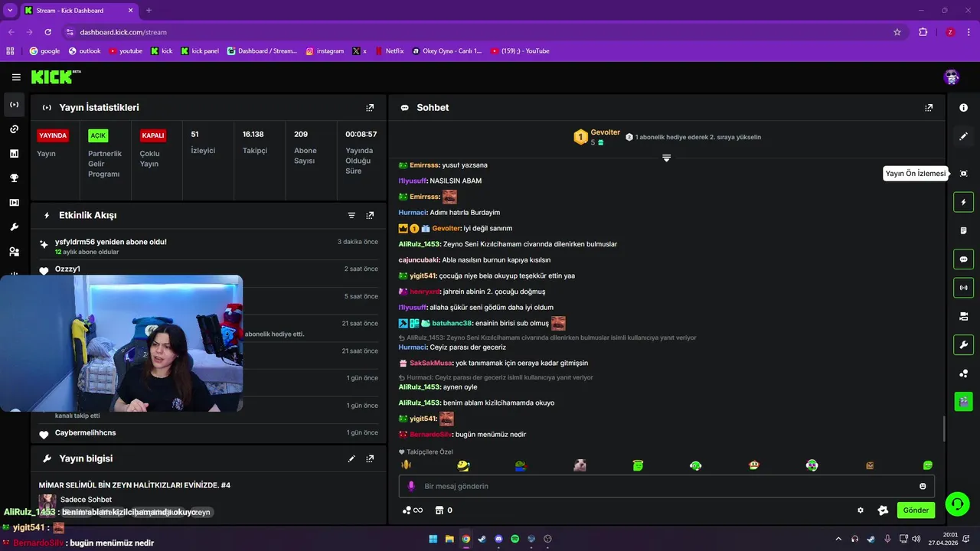Viewport: 980px width, 551px height.
Task: Open the info icon in right sidebar
Action: pos(964,108)
